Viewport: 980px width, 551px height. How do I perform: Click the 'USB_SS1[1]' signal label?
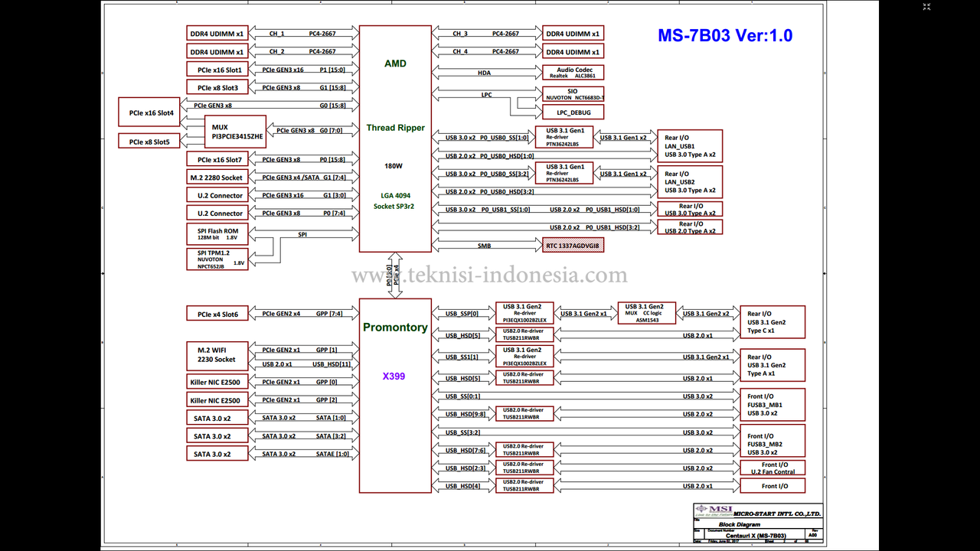coord(462,357)
